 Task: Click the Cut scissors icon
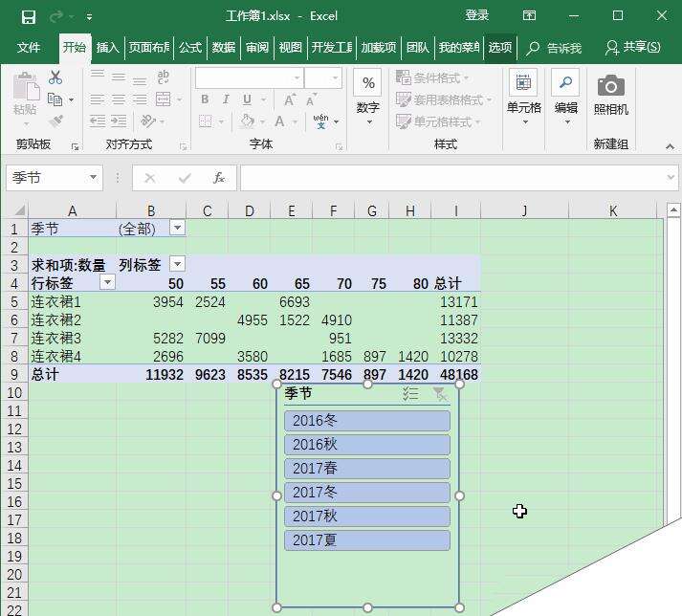[55, 77]
